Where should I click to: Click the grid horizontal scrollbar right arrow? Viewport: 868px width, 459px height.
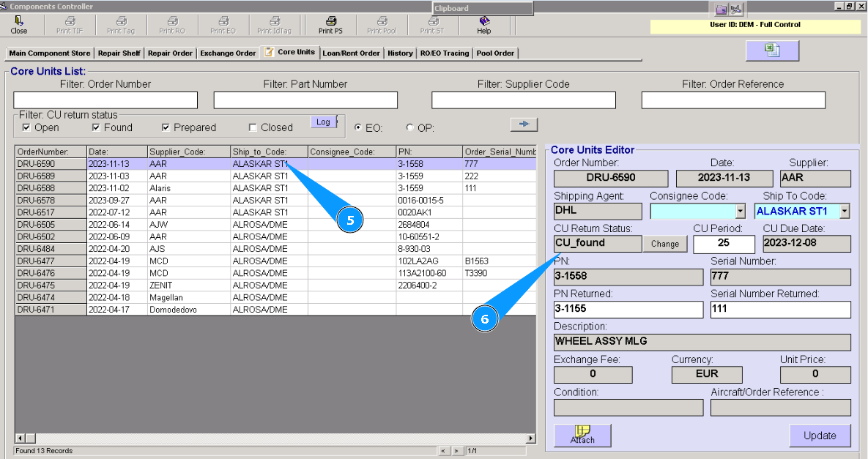(x=531, y=439)
